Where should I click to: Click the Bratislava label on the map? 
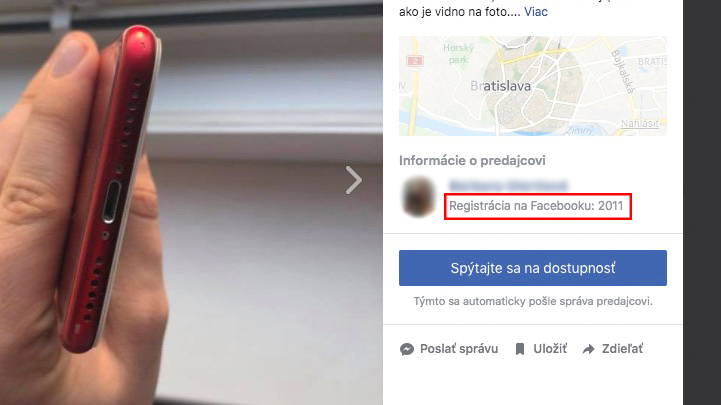click(x=500, y=86)
